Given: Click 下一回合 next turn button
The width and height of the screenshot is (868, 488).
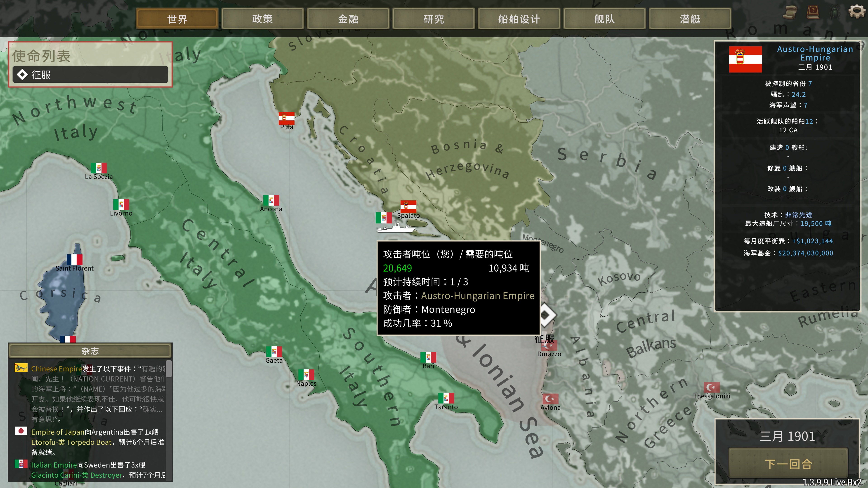Looking at the screenshot, I should tap(788, 464).
